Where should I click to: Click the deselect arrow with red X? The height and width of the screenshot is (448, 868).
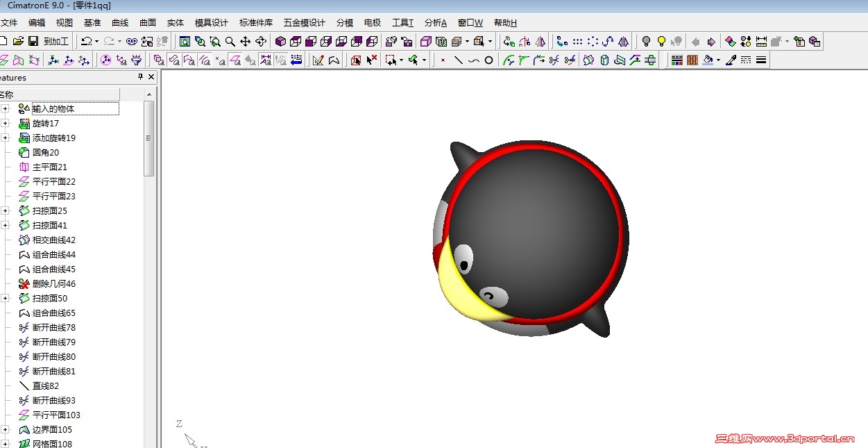pyautogui.click(x=372, y=60)
